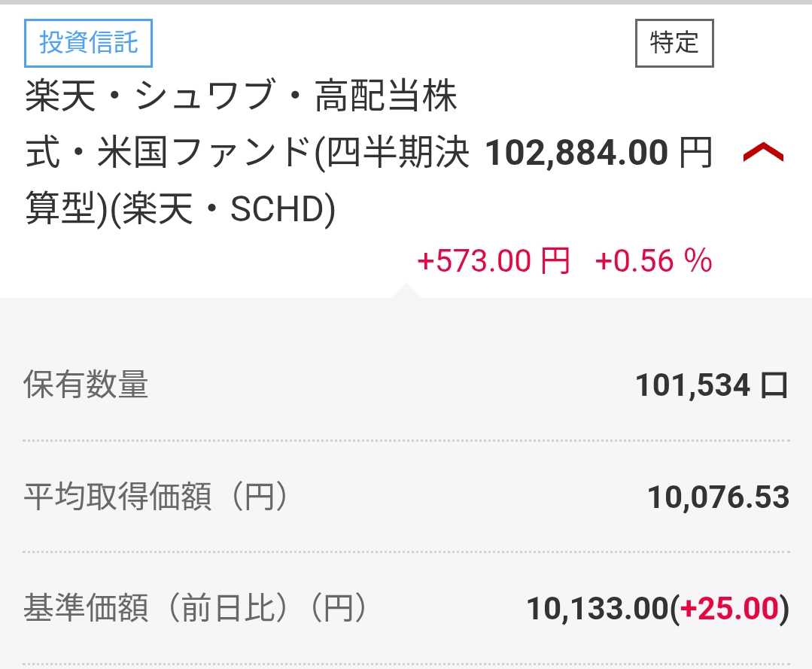Click the red +25.00 daily change
The width and height of the screenshot is (812, 669).
pos(728,609)
